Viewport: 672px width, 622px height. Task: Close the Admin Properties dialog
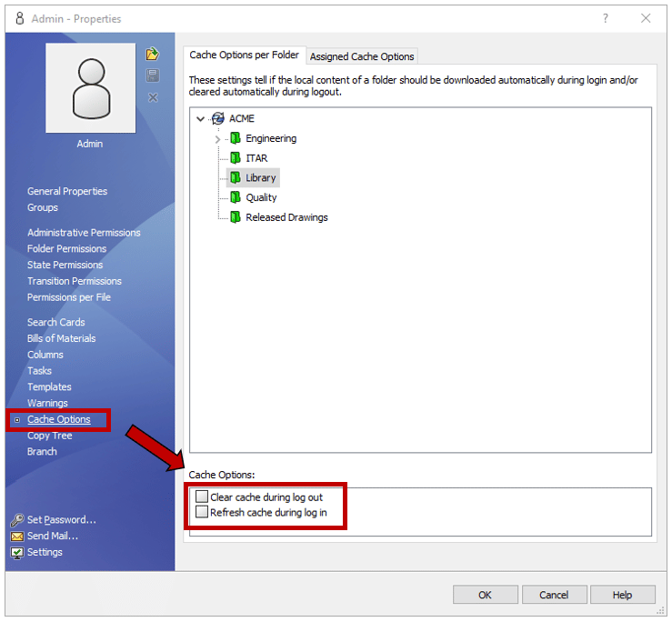pos(646,18)
